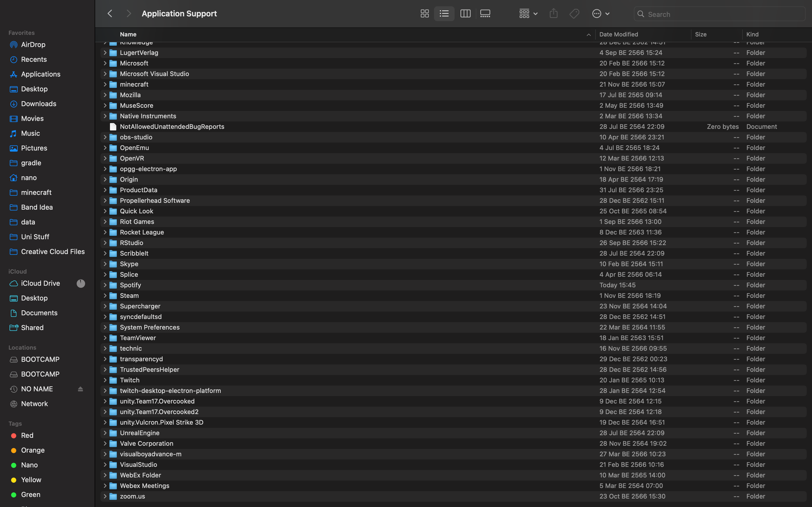Viewport: 812px width, 507px height.
Task: Click the Share toolbar icon
Action: click(x=554, y=14)
